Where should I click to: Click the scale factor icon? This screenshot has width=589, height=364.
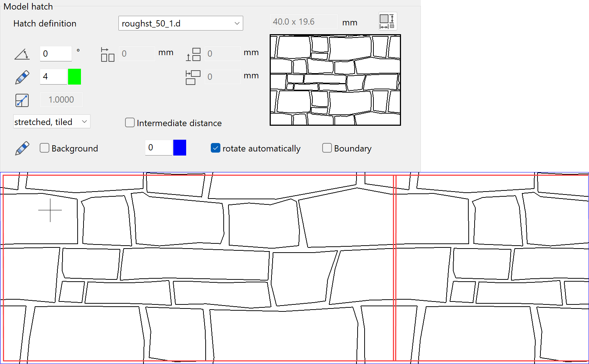coord(22,100)
